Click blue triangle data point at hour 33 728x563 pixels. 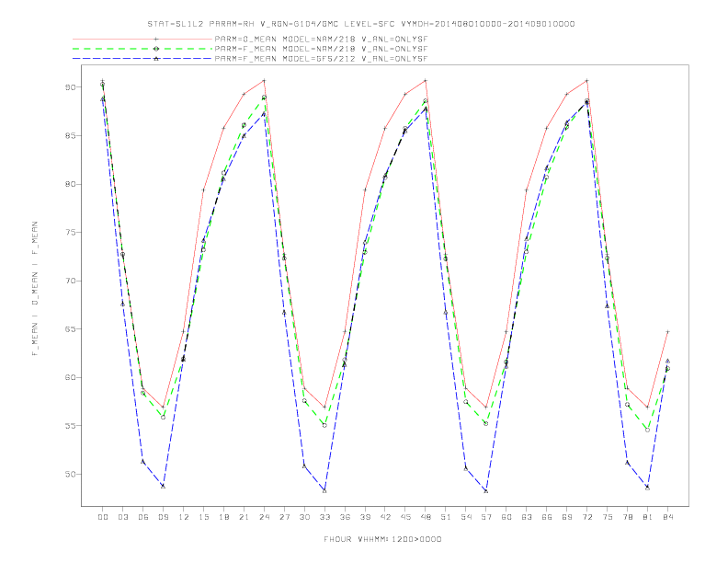[324, 490]
